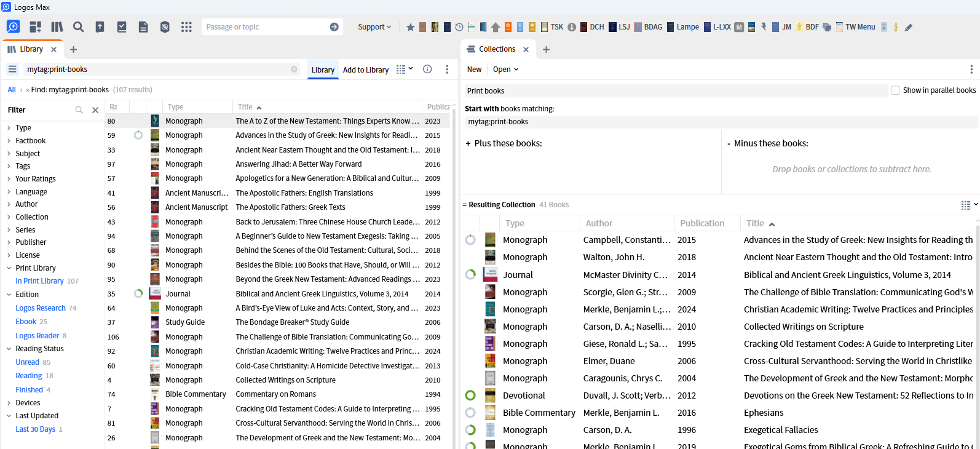This screenshot has height=449, width=980.
Task: Filter by Last 30 Days
Action: tap(36, 429)
